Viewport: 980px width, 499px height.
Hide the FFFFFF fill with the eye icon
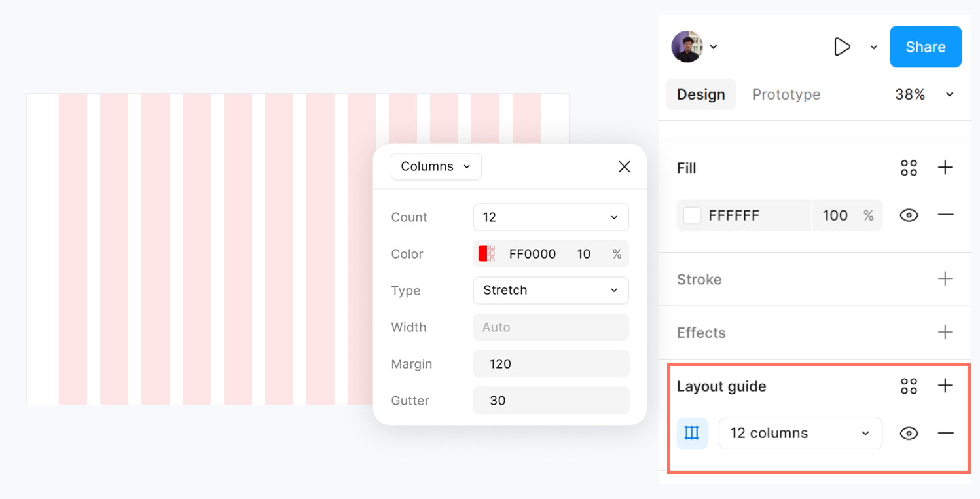click(909, 215)
